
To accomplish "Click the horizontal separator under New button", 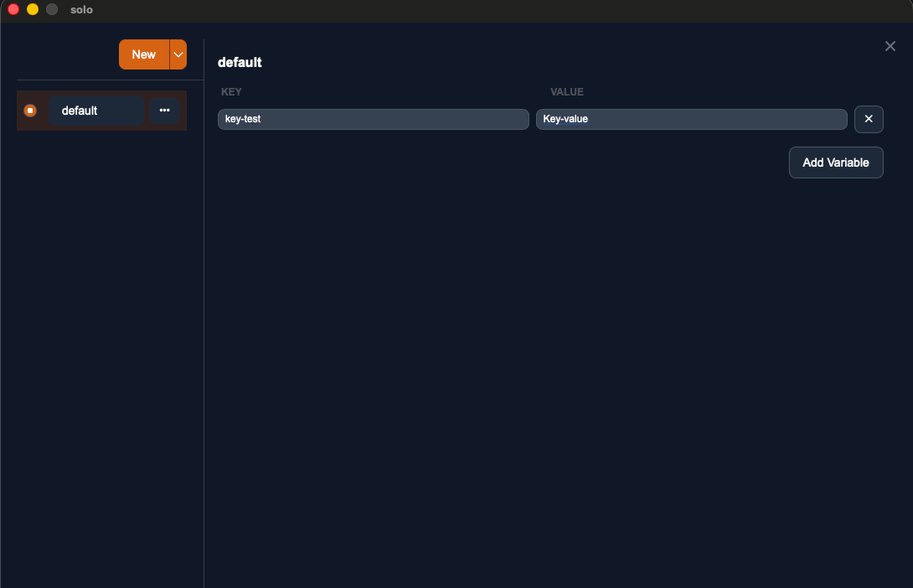I will [109, 80].
